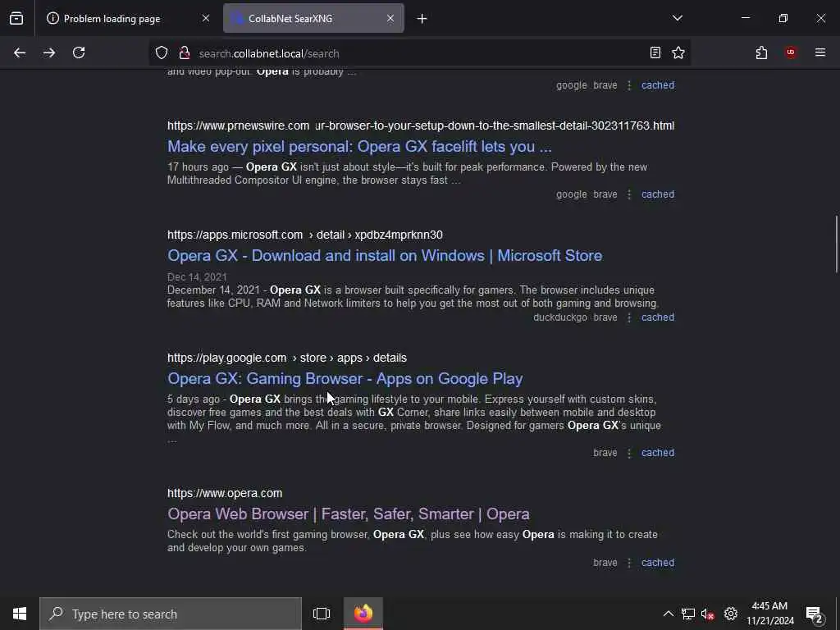
Task: Click the Type here to search box
Action: coord(171,614)
